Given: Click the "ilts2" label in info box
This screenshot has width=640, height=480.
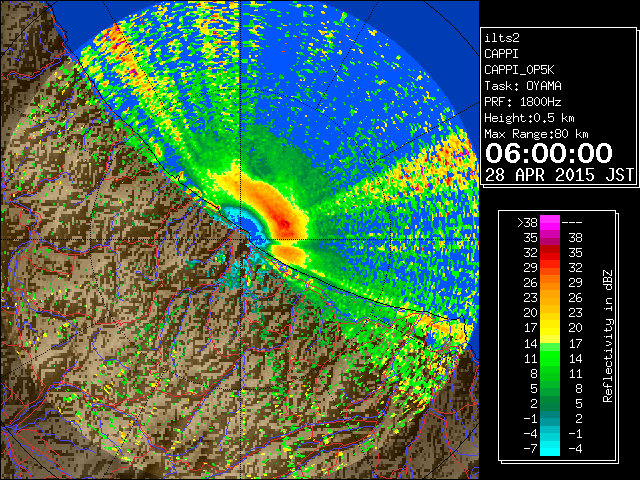Looking at the screenshot, I should tap(502, 38).
